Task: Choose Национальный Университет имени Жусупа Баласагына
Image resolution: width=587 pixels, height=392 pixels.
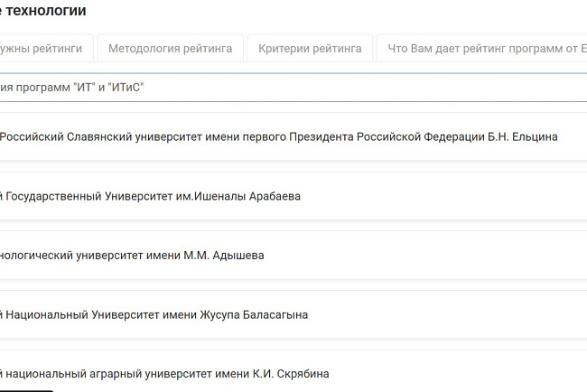Action: click(293, 314)
